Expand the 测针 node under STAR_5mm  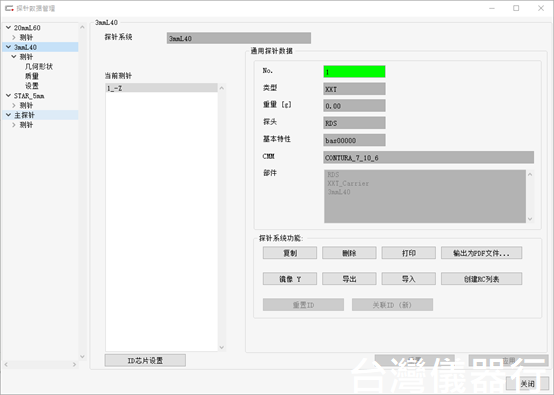tap(14, 105)
